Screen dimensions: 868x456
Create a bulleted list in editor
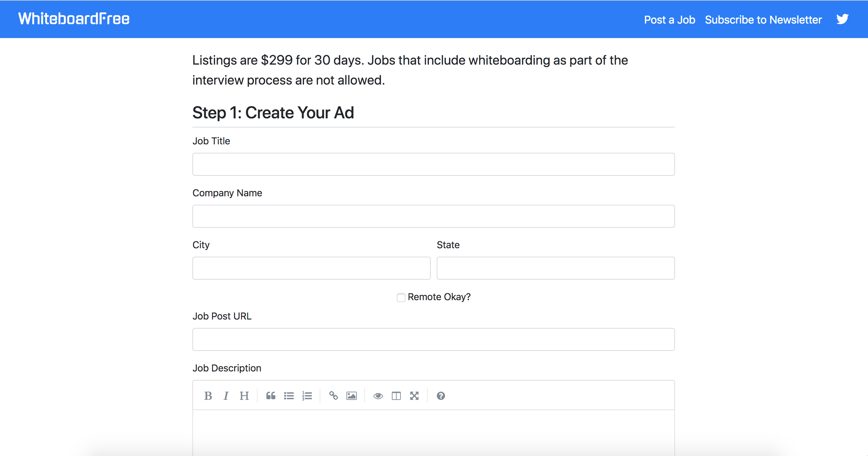[289, 396]
